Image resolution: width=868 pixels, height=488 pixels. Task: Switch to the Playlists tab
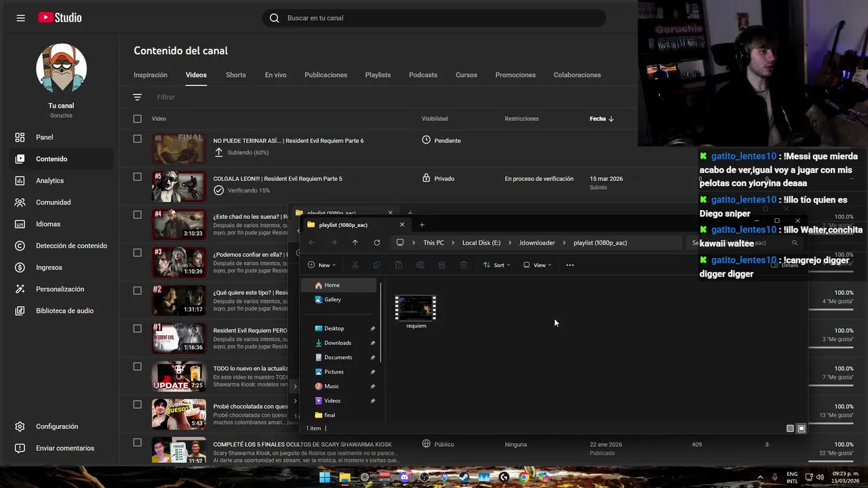click(378, 75)
